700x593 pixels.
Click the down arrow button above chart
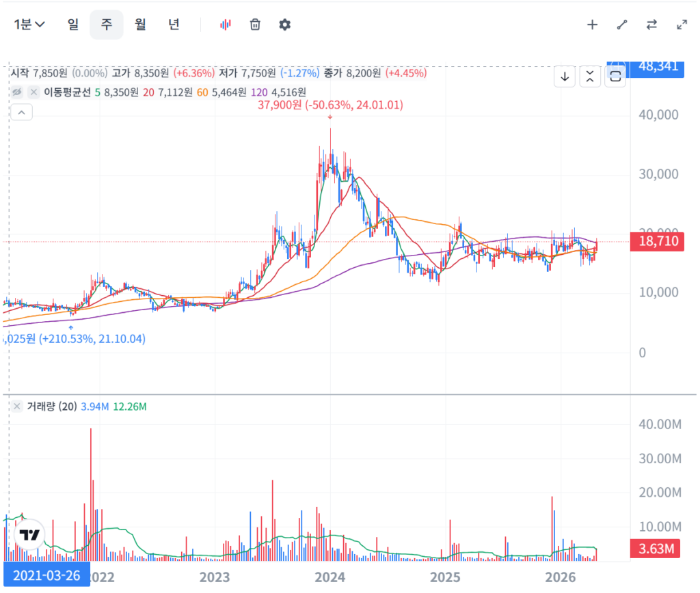pyautogui.click(x=565, y=77)
